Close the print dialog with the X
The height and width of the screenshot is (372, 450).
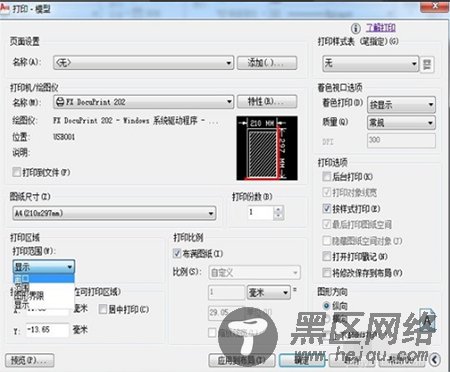[x=434, y=6]
